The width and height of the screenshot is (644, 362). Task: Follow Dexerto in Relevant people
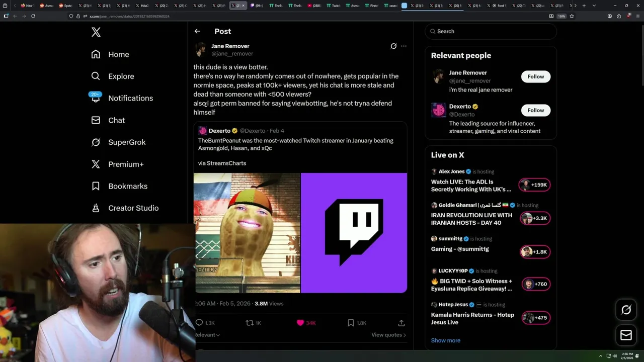(536, 110)
